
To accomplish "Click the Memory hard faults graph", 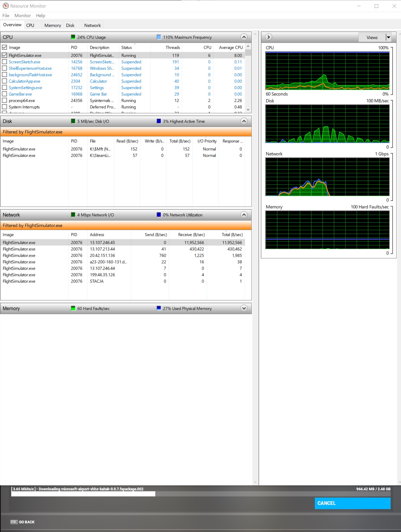I will [327, 230].
